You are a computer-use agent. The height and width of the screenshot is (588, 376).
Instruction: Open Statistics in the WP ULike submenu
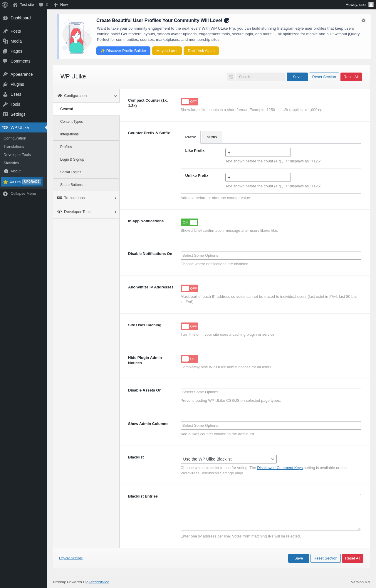pos(11,163)
